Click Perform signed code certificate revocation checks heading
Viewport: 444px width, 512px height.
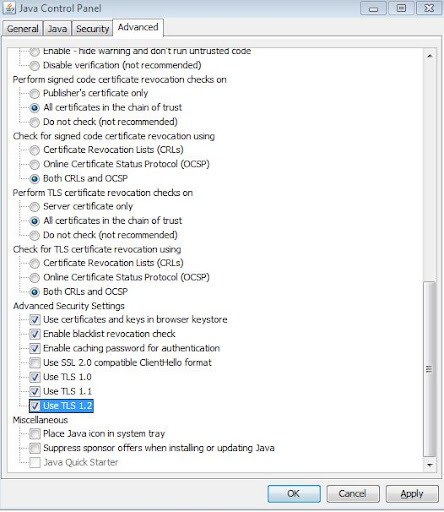[x=120, y=80]
